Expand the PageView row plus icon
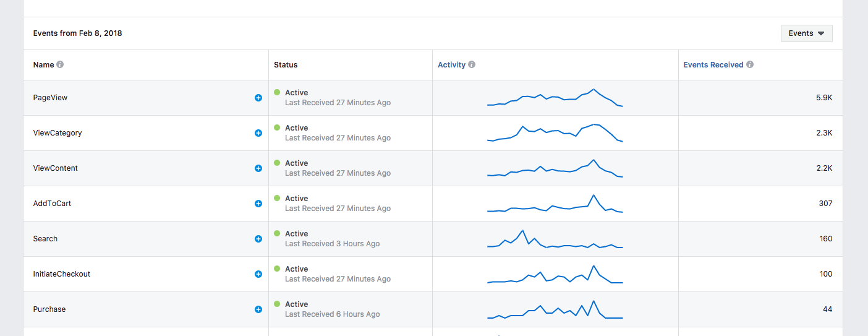This screenshot has height=336, width=868. point(258,98)
